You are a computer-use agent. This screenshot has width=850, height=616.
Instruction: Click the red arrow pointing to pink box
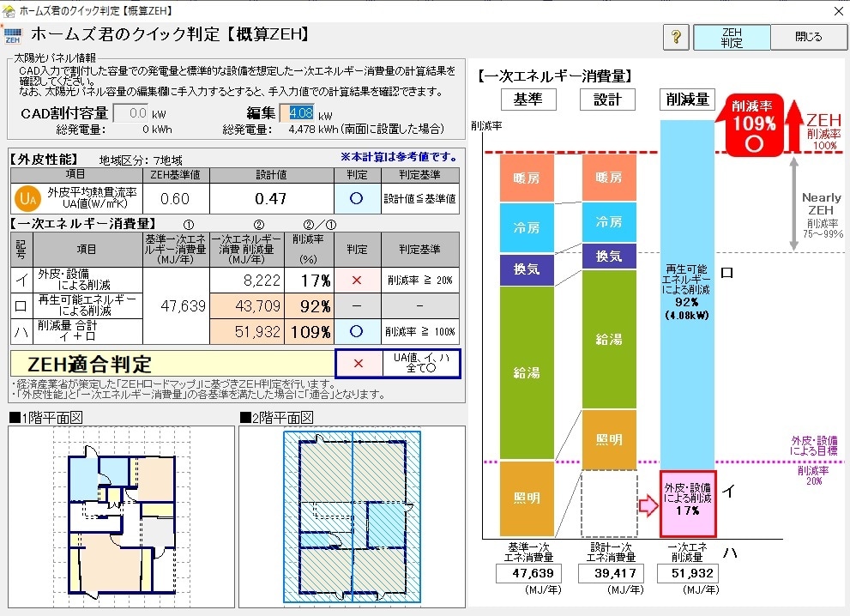click(648, 504)
